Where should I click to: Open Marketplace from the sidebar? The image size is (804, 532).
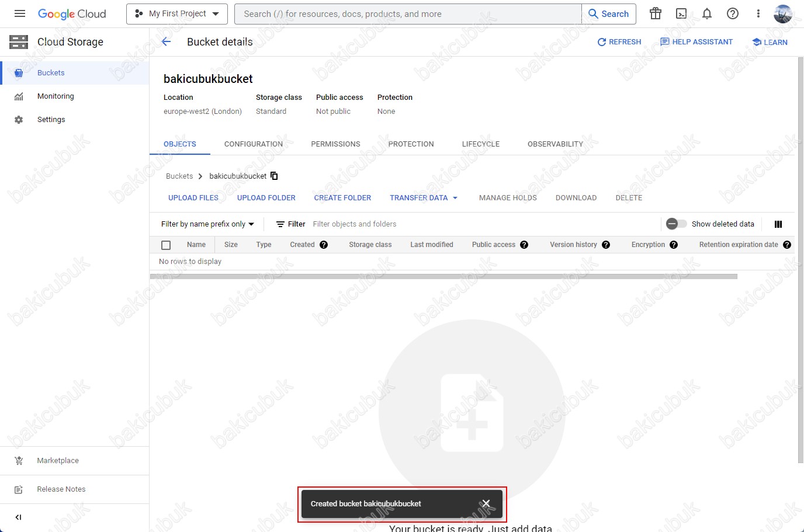(75, 461)
